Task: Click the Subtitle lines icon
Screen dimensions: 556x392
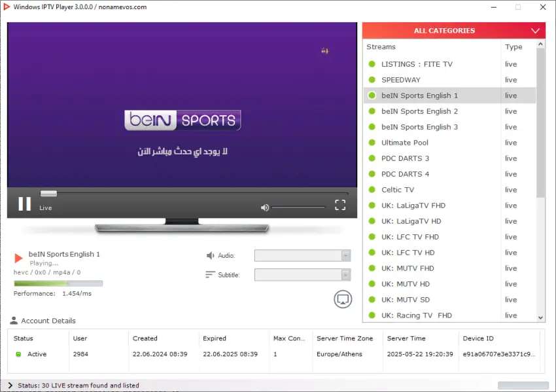Action: coord(210,275)
